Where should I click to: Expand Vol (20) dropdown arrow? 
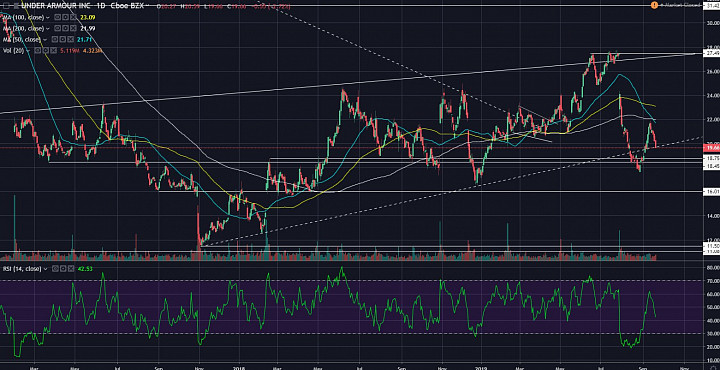(x=28, y=50)
